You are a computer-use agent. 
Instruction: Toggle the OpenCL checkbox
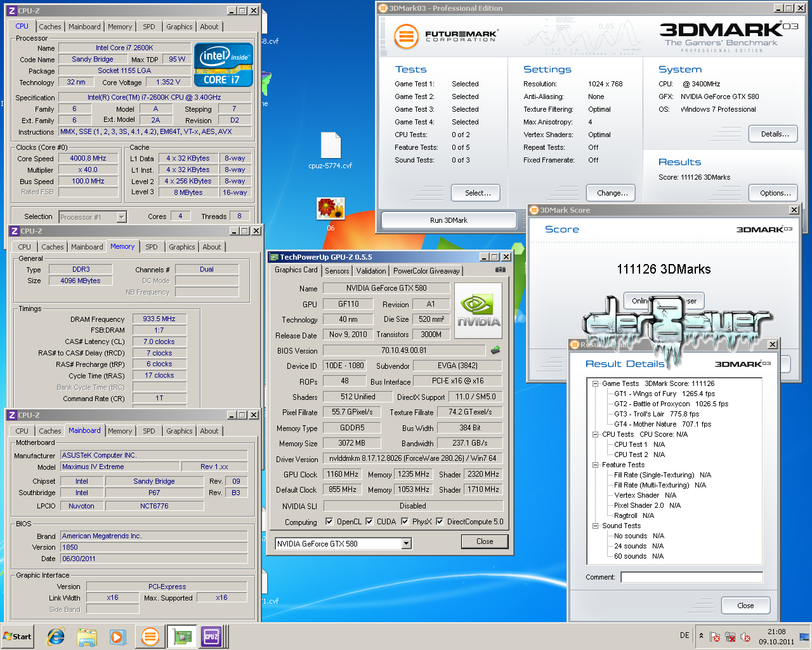[x=329, y=522]
